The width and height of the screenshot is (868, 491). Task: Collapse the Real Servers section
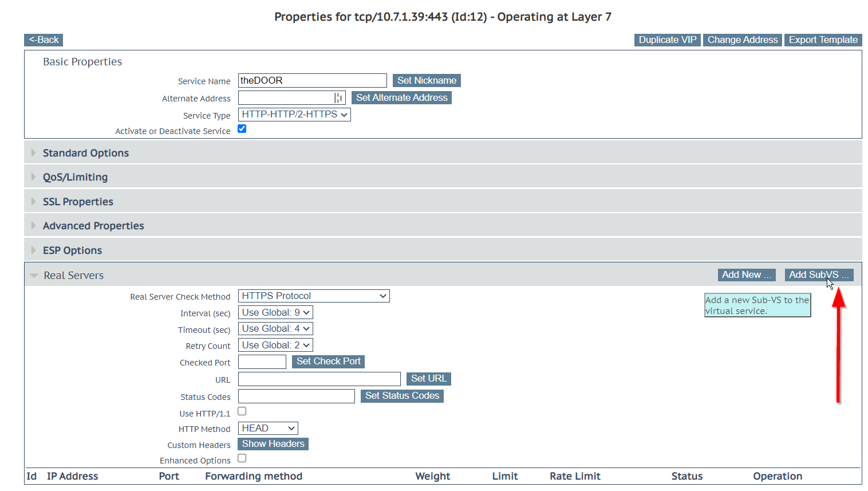click(73, 276)
